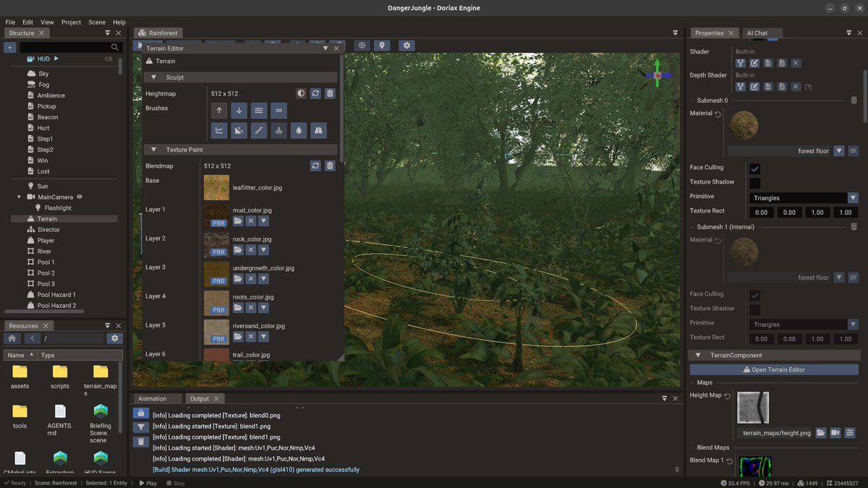This screenshot has height=488, width=868.
Task: Collapse the TerrainComponent section
Action: (699, 355)
